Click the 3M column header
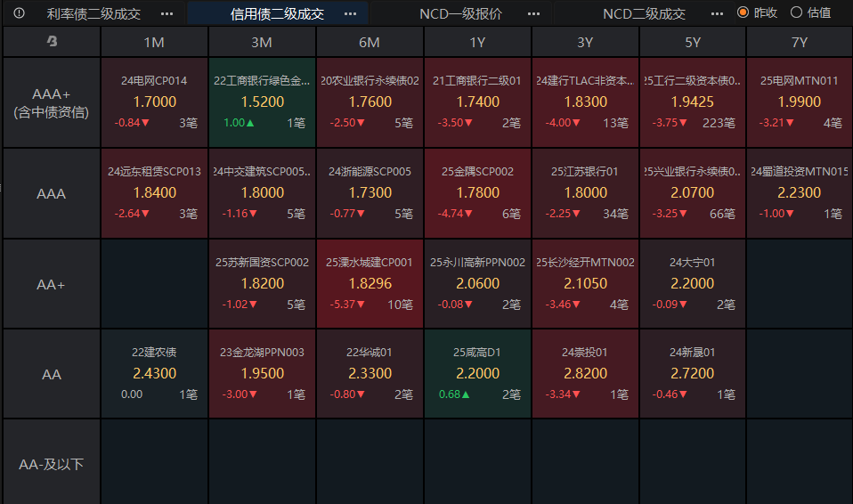 [262, 42]
